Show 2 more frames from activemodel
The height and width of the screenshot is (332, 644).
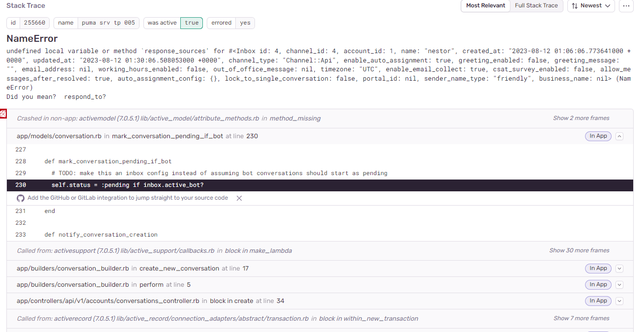coord(581,118)
